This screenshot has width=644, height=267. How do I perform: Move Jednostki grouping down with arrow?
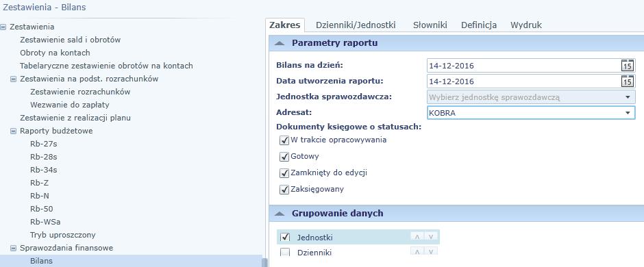coord(431,237)
